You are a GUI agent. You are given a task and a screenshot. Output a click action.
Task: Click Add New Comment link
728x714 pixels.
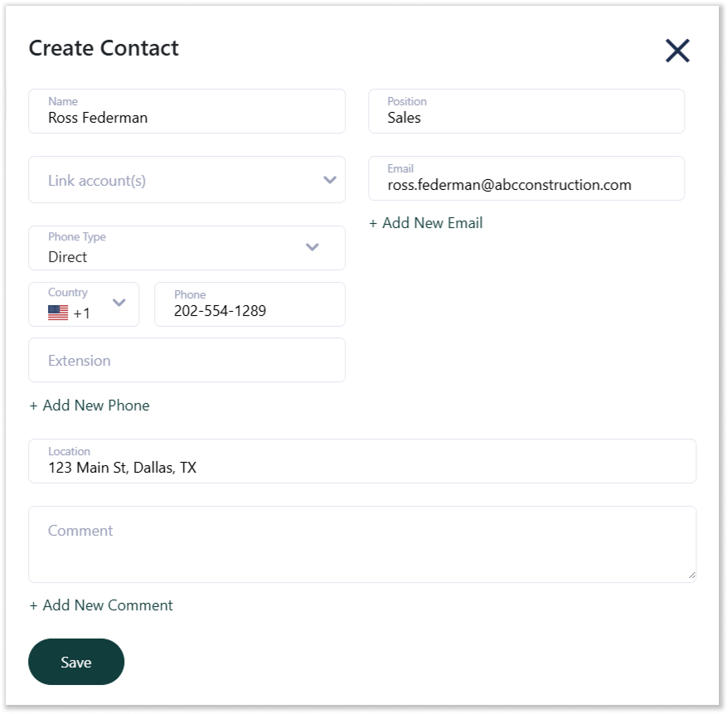(101, 605)
